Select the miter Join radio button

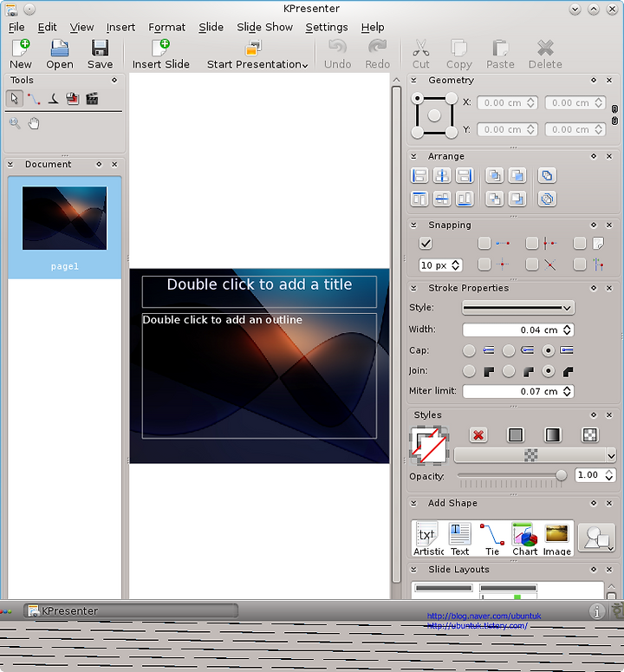tap(469, 371)
